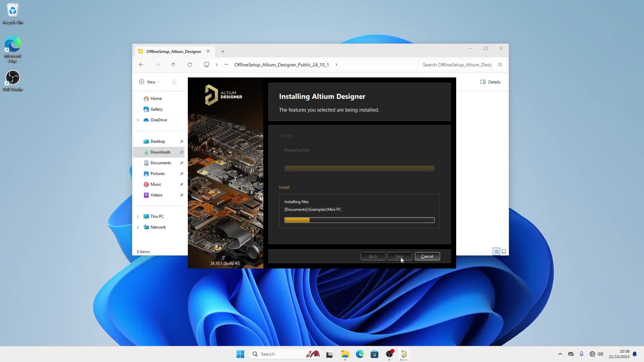Open Music in Explorer sidebar

pos(156,184)
